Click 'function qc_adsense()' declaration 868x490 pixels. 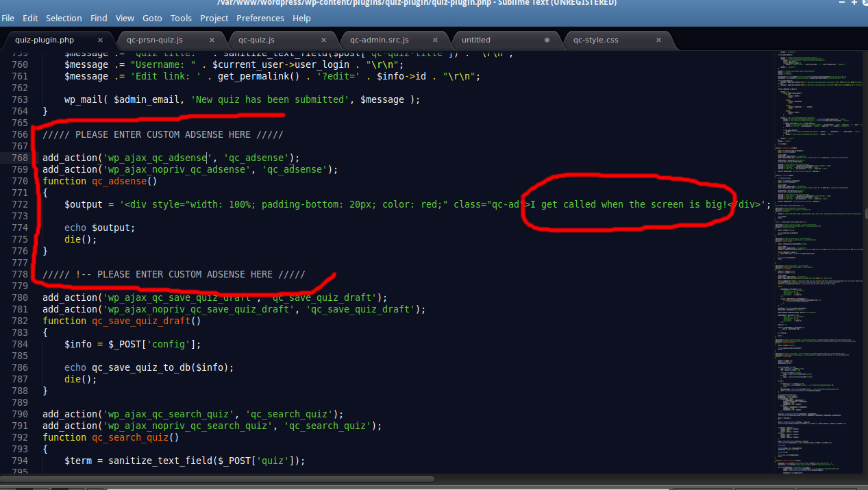(x=100, y=181)
